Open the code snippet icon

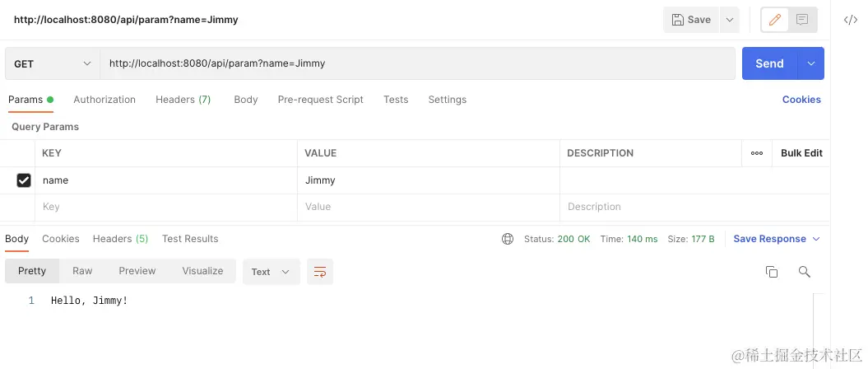(851, 20)
